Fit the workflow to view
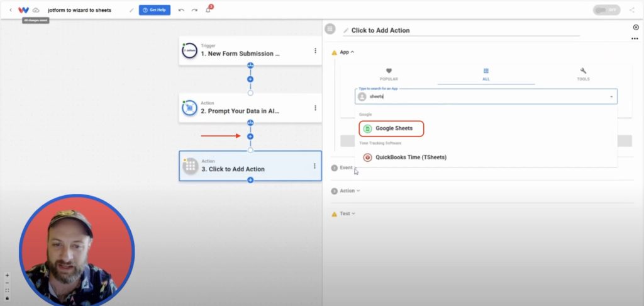The width and height of the screenshot is (644, 306). (7, 290)
